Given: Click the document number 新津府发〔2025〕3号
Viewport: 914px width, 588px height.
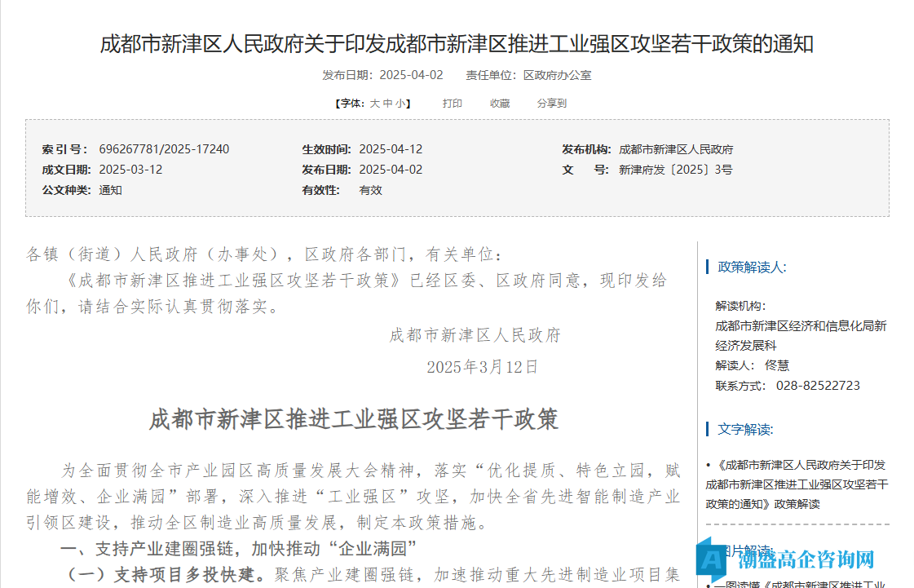Looking at the screenshot, I should coord(675,170).
